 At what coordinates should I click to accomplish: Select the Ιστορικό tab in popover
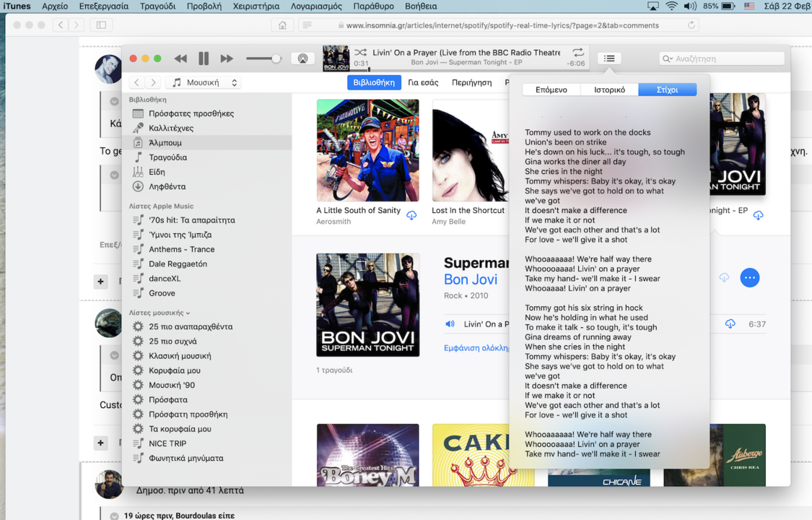609,90
